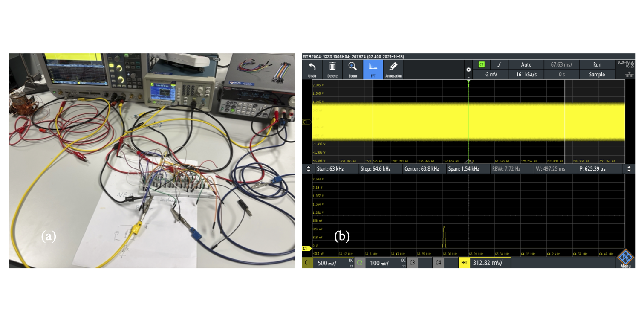The width and height of the screenshot is (644, 322).
Task: Expand left up-down arrow of FFT bar
Action: (x=309, y=169)
